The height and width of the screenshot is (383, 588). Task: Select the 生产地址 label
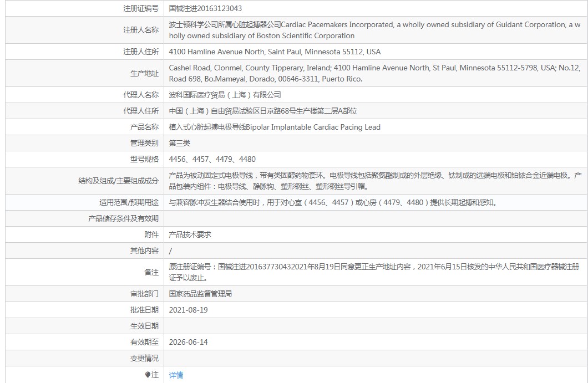coord(144,74)
